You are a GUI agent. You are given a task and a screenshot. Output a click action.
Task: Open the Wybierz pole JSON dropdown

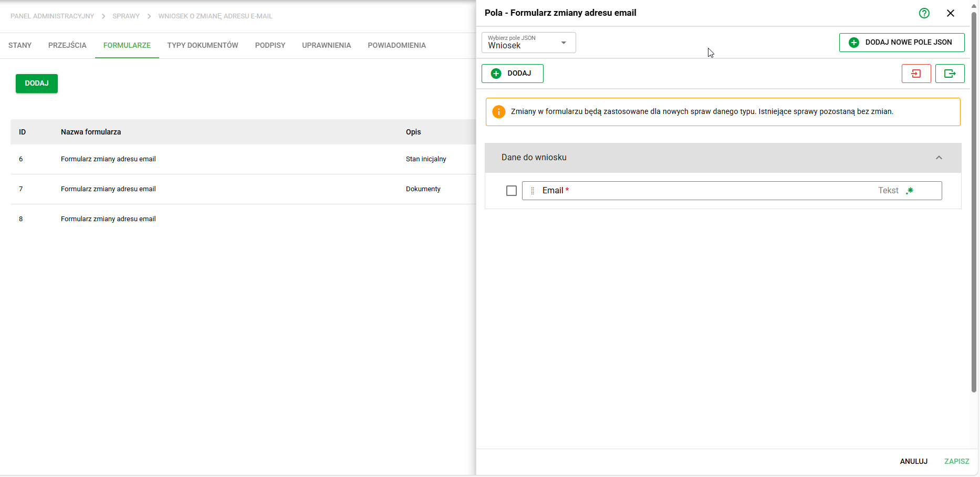pos(528,43)
